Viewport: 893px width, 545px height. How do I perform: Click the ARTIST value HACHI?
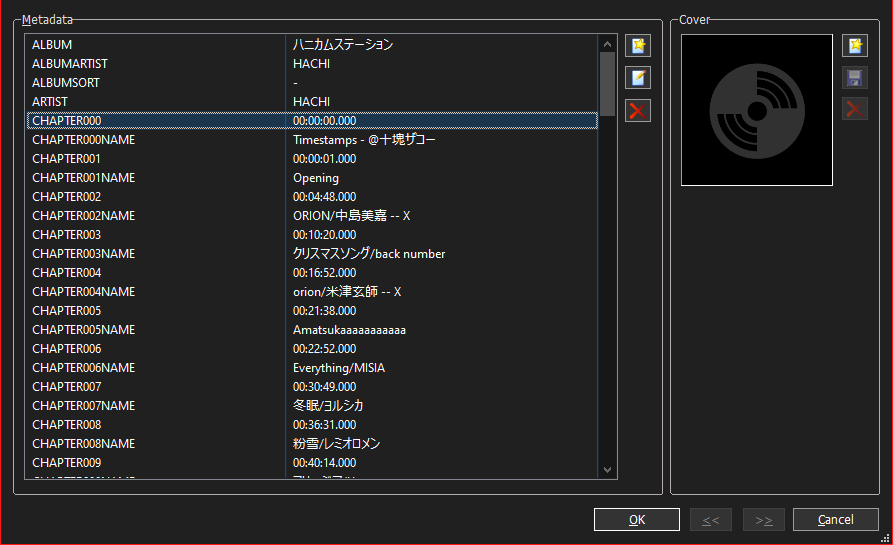pyautogui.click(x=311, y=102)
